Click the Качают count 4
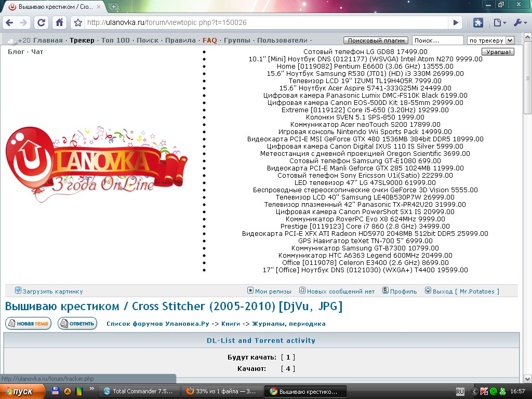Image resolution: width=532 pixels, height=399 pixels. coord(288,369)
